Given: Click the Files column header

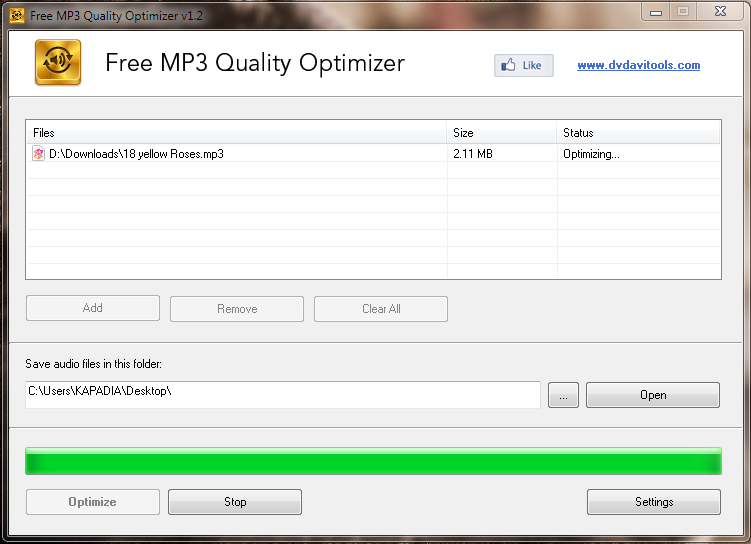Looking at the screenshot, I should click(x=237, y=133).
